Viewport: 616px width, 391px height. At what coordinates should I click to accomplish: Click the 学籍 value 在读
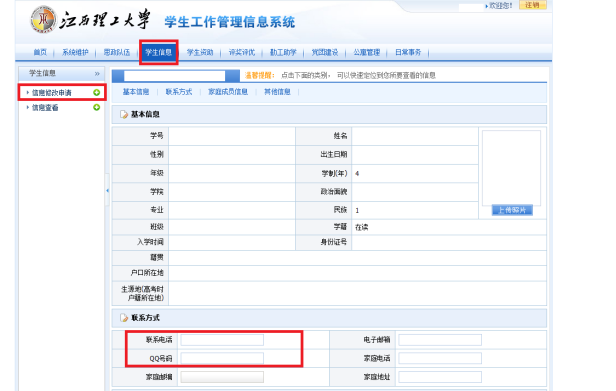pos(361,227)
